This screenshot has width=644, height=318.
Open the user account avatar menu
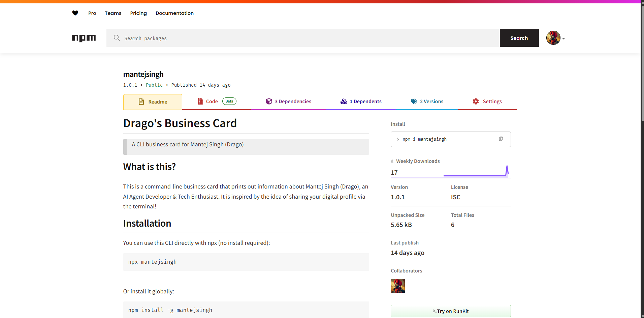pyautogui.click(x=555, y=38)
